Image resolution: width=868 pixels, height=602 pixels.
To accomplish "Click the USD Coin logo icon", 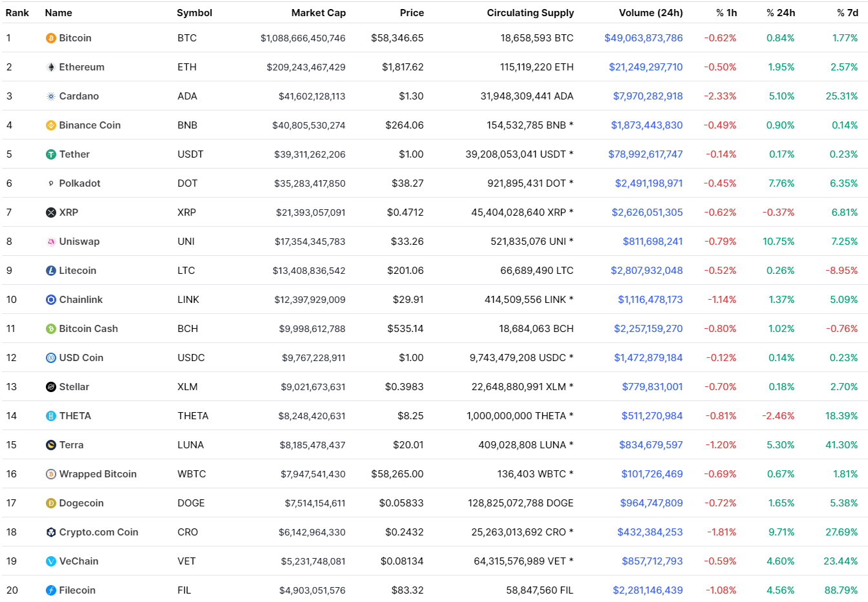I will tap(51, 358).
